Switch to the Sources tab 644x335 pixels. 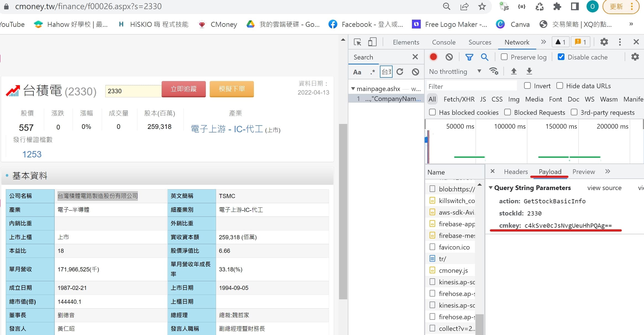[480, 42]
